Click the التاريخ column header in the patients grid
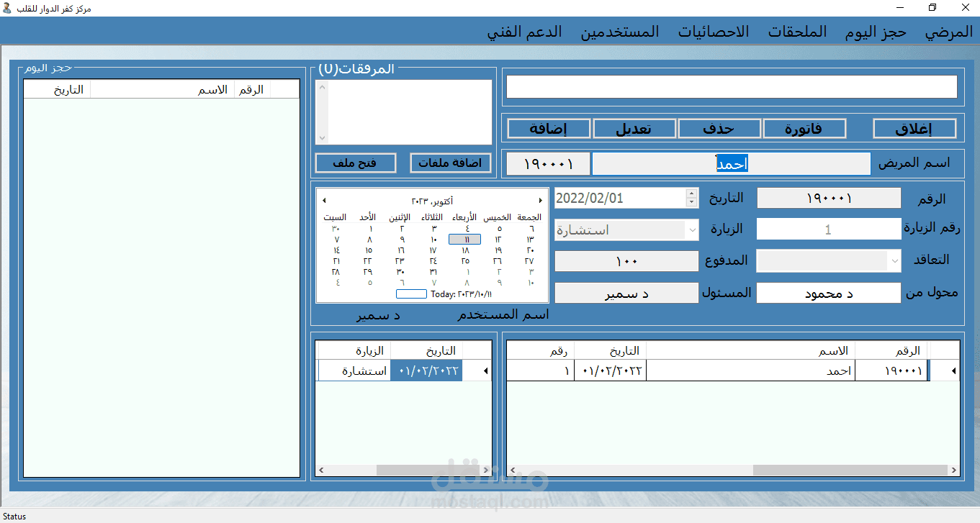 (x=610, y=351)
